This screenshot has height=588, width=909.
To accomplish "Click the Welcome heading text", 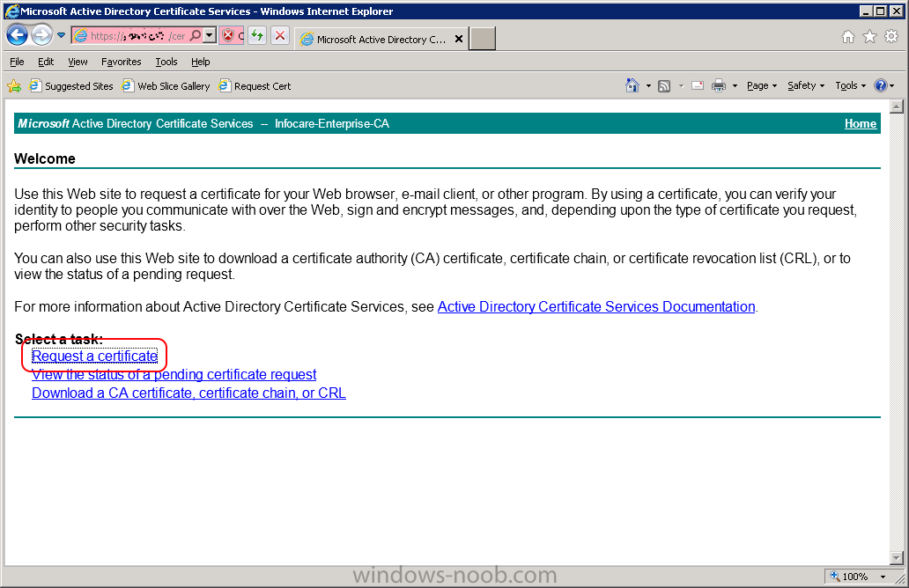I will pyautogui.click(x=45, y=158).
